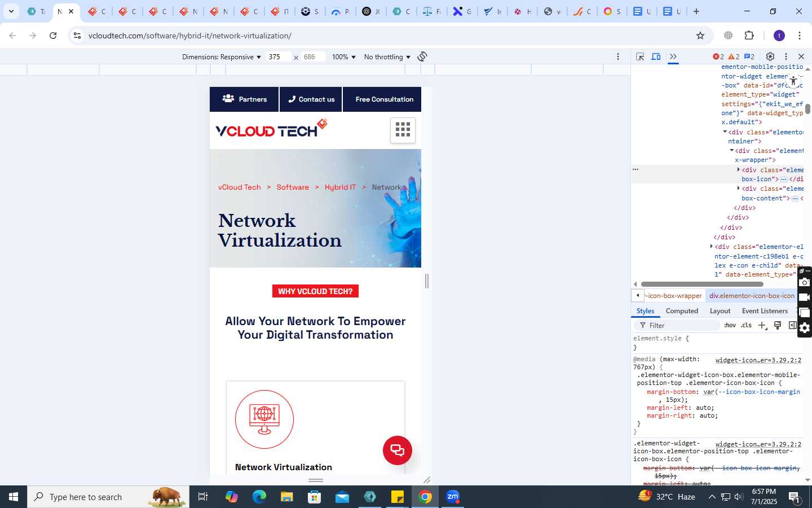Screen dimensions: 812x508
Task: Click the vCloud Tech breadcrumb link
Action: [240, 187]
